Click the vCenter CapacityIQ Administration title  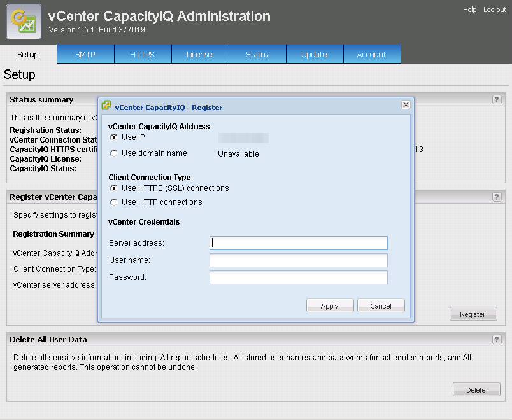click(x=159, y=17)
